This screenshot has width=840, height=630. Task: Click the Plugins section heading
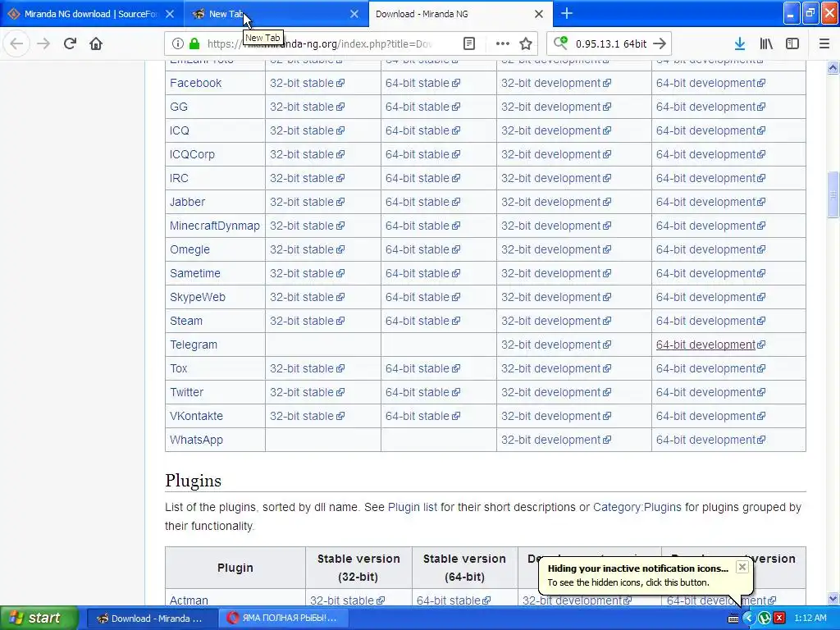(x=193, y=481)
